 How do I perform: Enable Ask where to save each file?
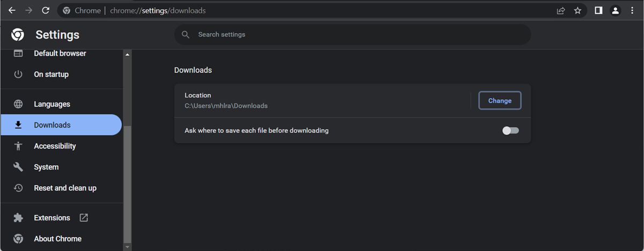510,130
